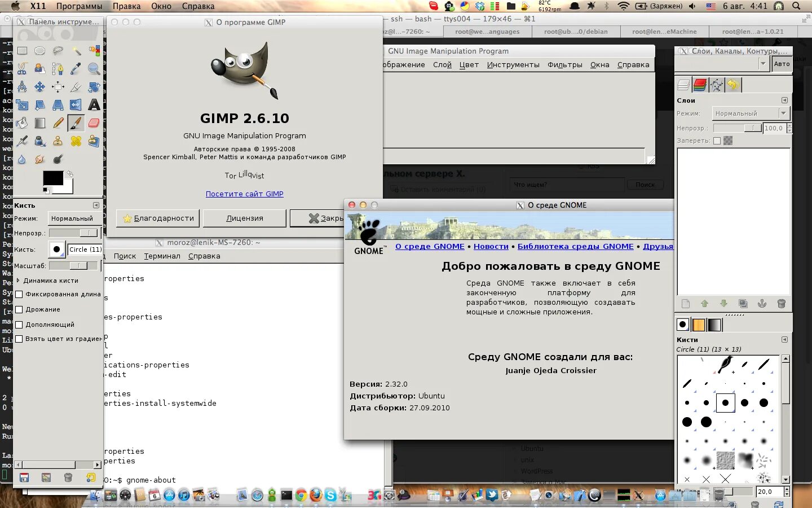The height and width of the screenshot is (508, 812).
Task: Open the Новости link in GNOME window
Action: 491,246
